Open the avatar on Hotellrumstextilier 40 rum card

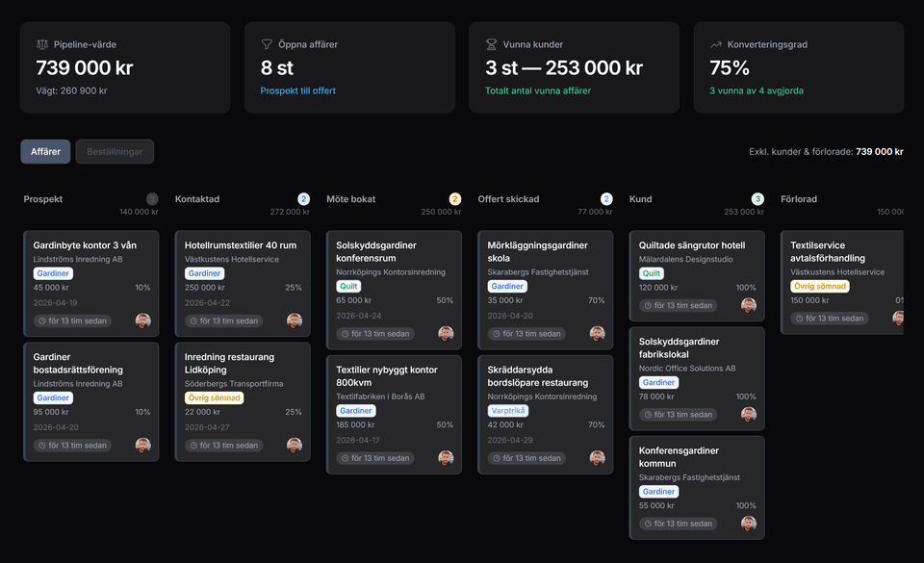click(294, 320)
